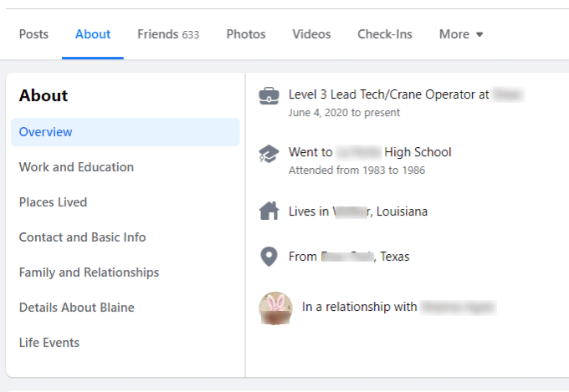The image size is (569, 392).
Task: Click the Texas hometown link
Action: [x=365, y=257]
